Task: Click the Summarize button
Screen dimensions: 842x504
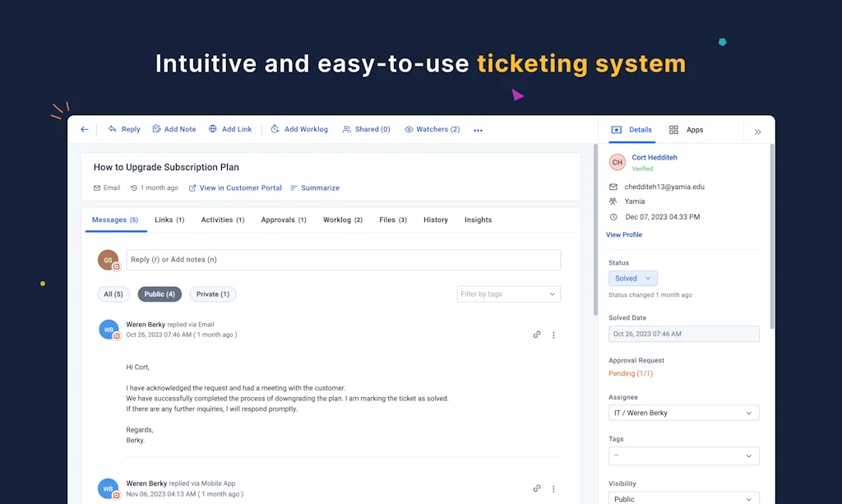Action: pyautogui.click(x=315, y=188)
